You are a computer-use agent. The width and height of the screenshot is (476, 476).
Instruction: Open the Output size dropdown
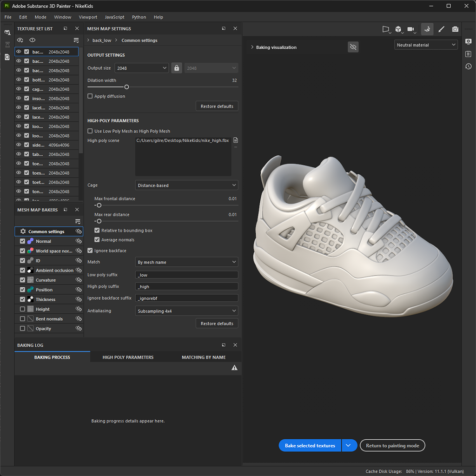pos(142,68)
